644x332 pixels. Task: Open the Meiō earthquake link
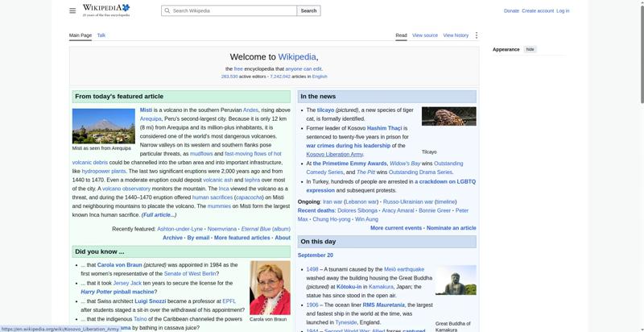(x=404, y=269)
